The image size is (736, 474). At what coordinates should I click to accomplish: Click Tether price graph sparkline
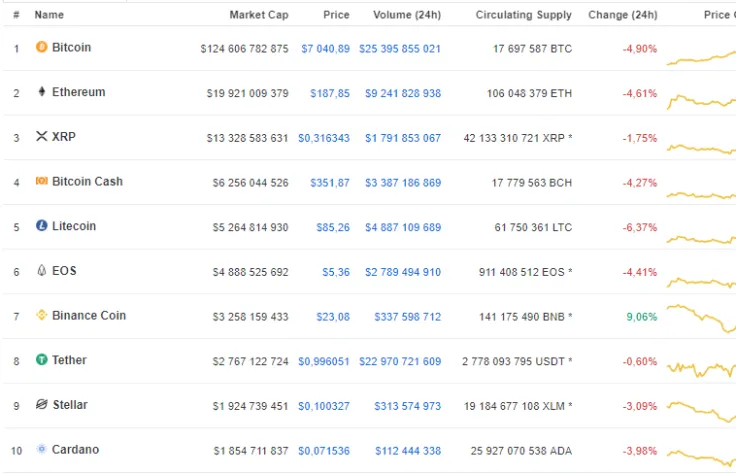click(x=701, y=369)
